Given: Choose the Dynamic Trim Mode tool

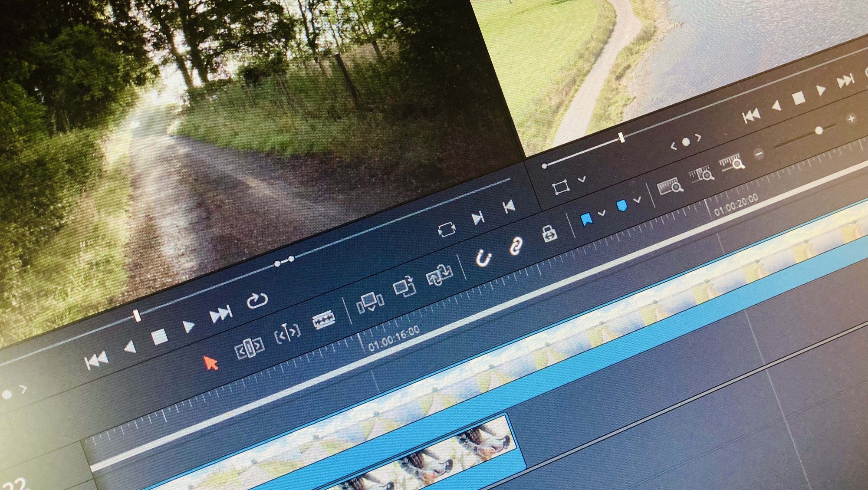Looking at the screenshot, I should pos(287,334).
